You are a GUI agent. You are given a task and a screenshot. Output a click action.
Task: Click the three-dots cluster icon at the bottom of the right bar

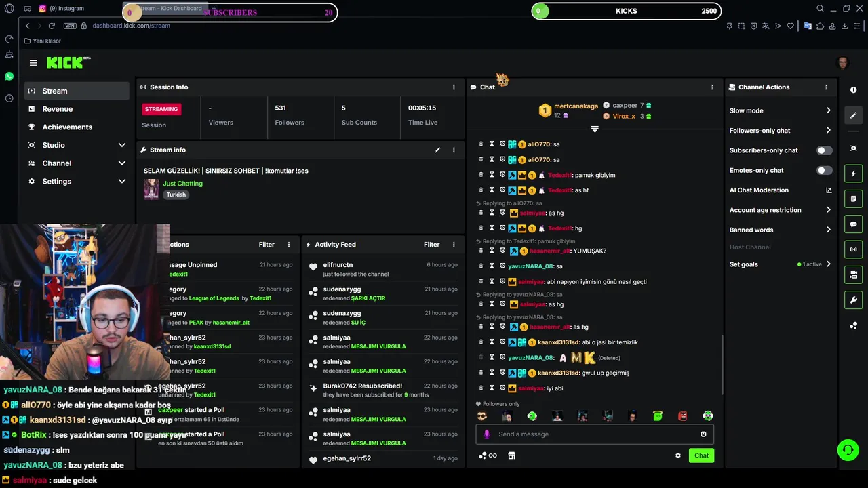coord(853,325)
